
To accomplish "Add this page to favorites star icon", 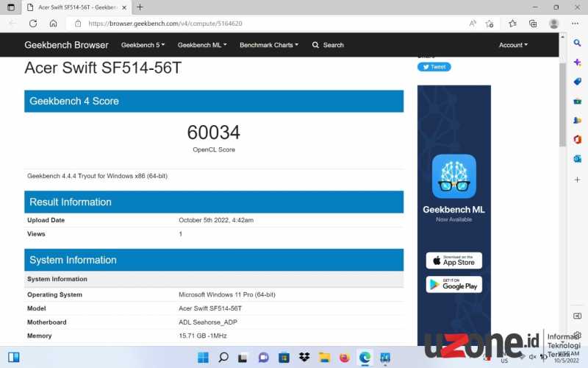I will [x=489, y=24].
